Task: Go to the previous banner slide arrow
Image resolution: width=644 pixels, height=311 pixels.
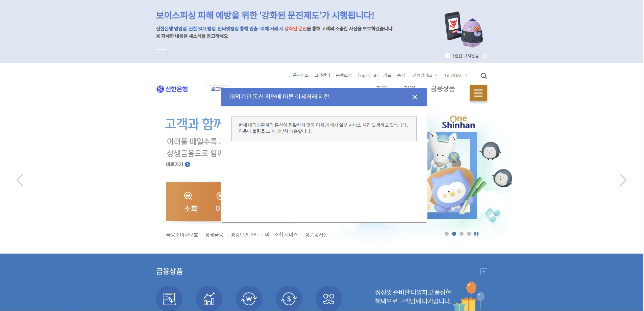Action: pyautogui.click(x=20, y=180)
